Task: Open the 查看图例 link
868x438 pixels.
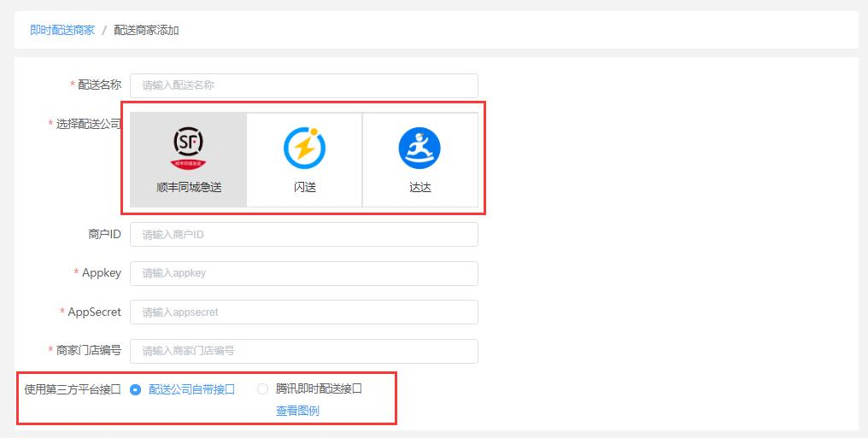Action: [297, 411]
